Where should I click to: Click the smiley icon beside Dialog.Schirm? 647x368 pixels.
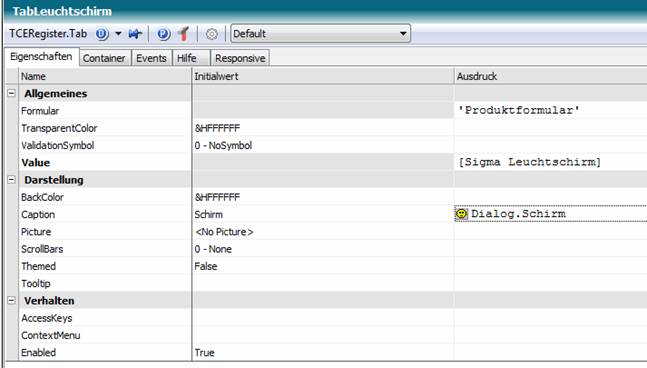461,214
